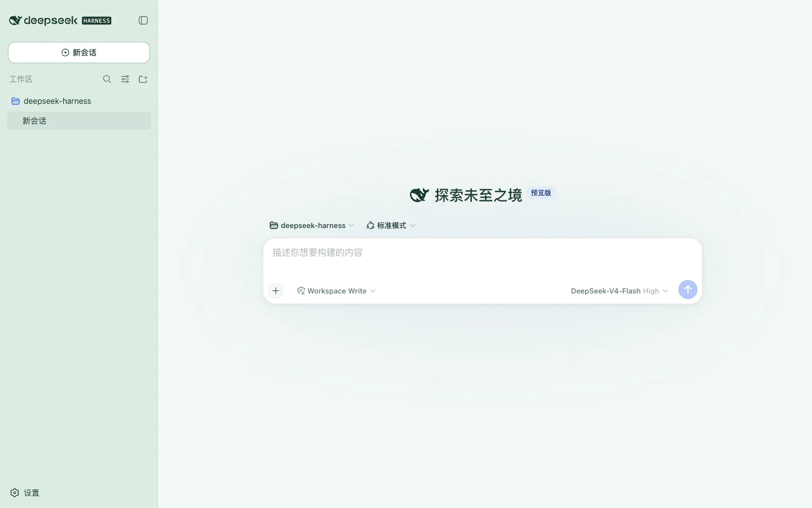Open the 新会话 conversation in the sidebar list
Image resolution: width=812 pixels, height=508 pixels.
click(x=79, y=121)
